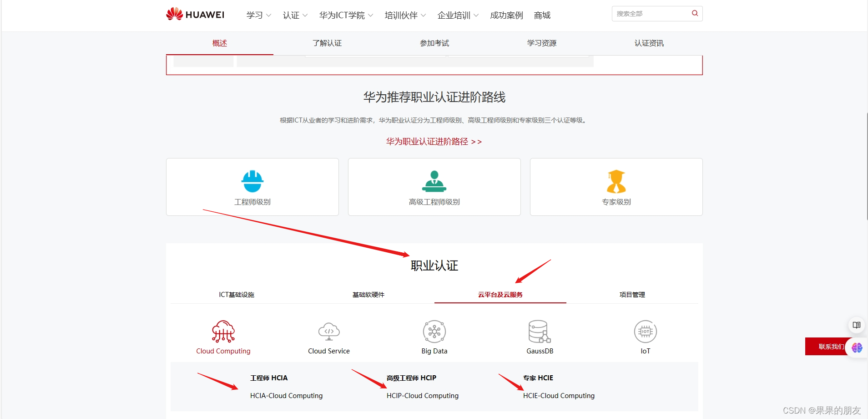868x419 pixels.
Task: Click the 职业认证 section heading
Action: 434,266
